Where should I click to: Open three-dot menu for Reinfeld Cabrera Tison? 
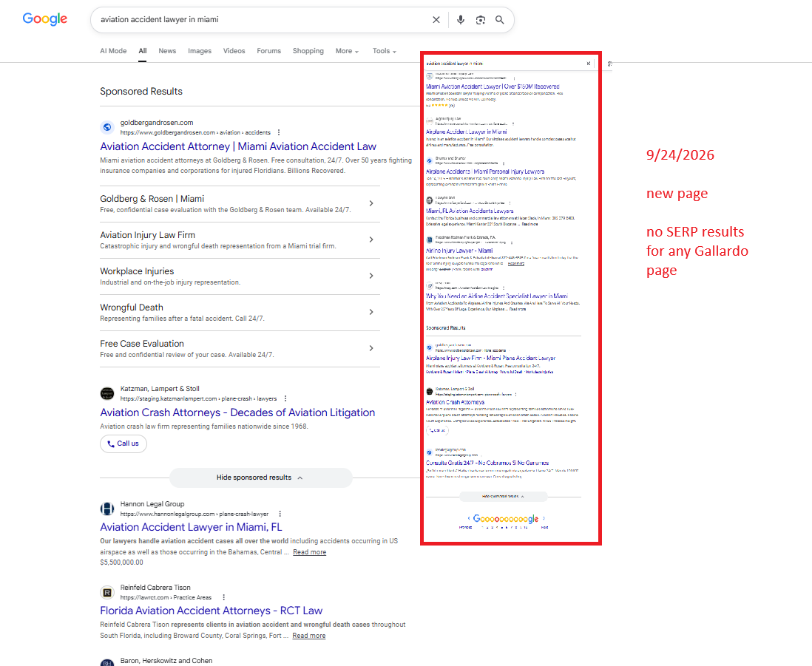[224, 597]
